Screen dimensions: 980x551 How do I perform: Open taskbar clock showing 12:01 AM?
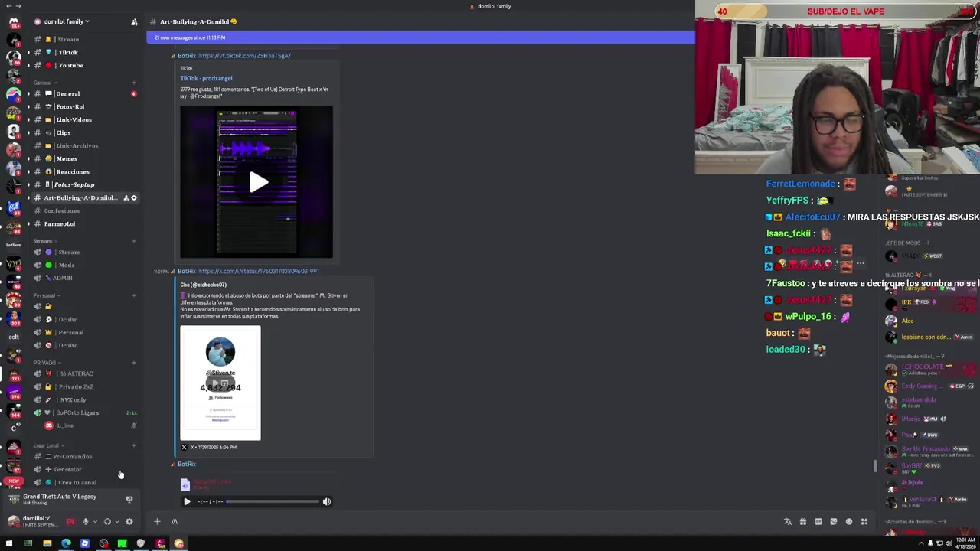965,543
